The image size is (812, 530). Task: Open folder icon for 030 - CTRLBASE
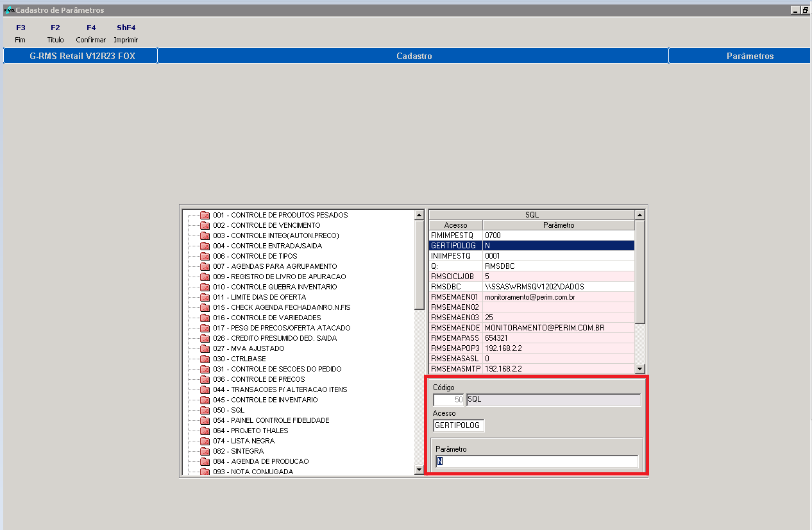click(205, 359)
